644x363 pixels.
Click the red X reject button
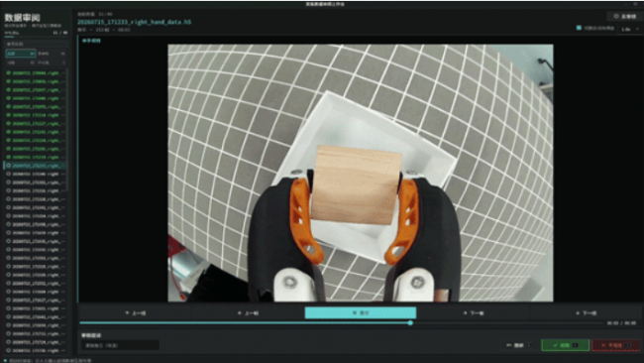(x=615, y=345)
